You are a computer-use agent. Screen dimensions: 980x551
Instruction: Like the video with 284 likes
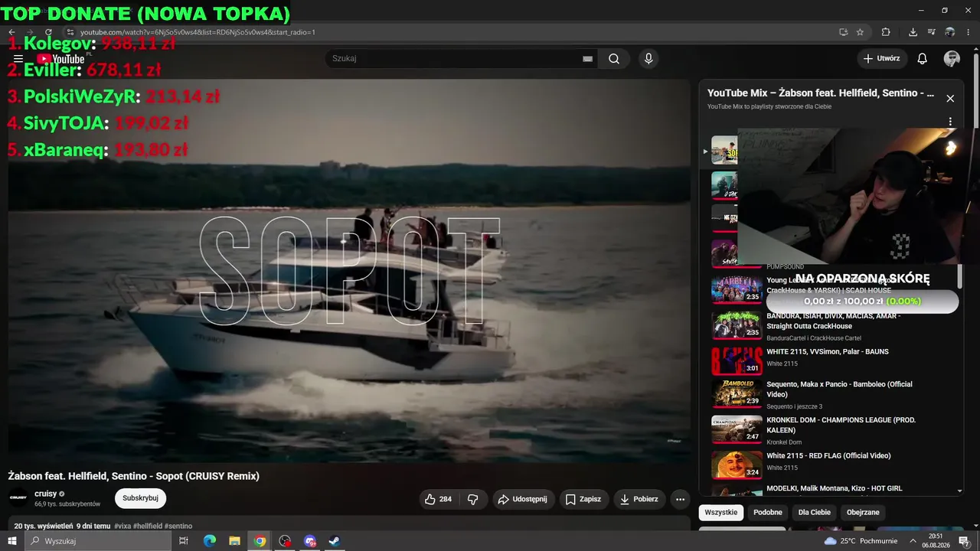pos(438,499)
